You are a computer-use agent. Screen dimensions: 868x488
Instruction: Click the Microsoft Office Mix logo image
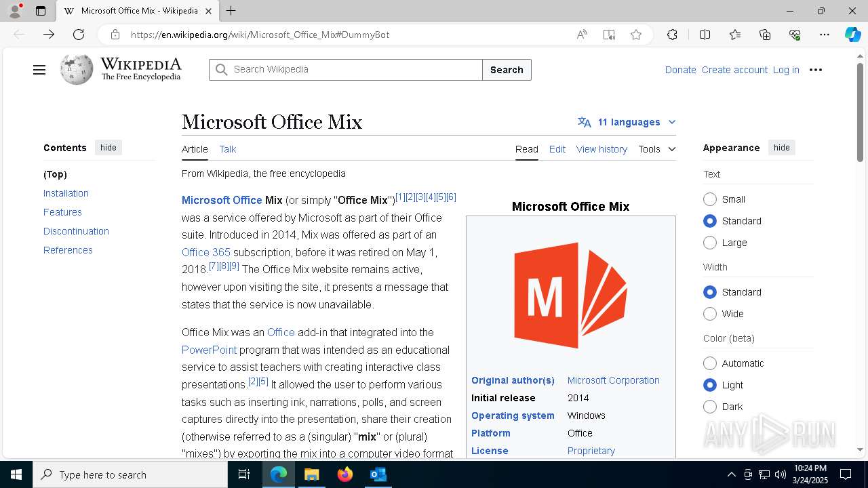point(570,296)
